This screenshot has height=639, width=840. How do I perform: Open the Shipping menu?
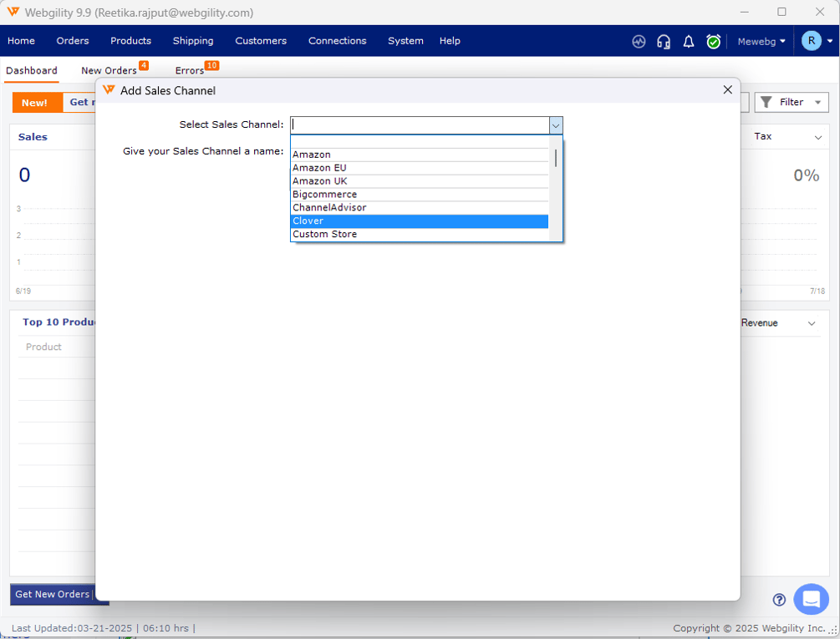click(193, 41)
